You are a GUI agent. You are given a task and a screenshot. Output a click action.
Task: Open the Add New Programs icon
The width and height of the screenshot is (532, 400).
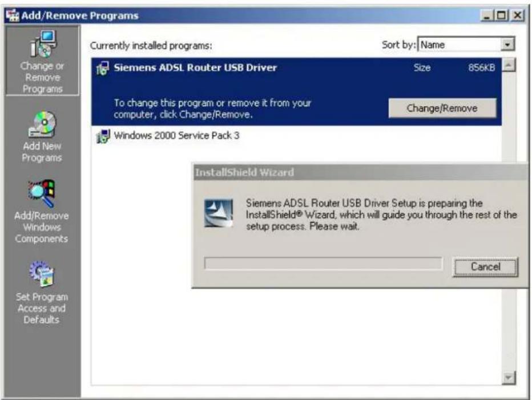pos(42,124)
